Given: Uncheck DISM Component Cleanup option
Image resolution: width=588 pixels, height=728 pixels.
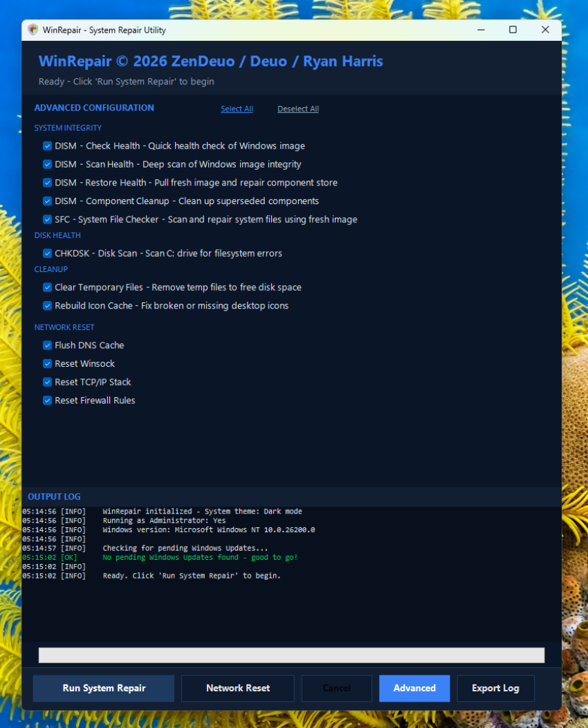Looking at the screenshot, I should click(48, 201).
